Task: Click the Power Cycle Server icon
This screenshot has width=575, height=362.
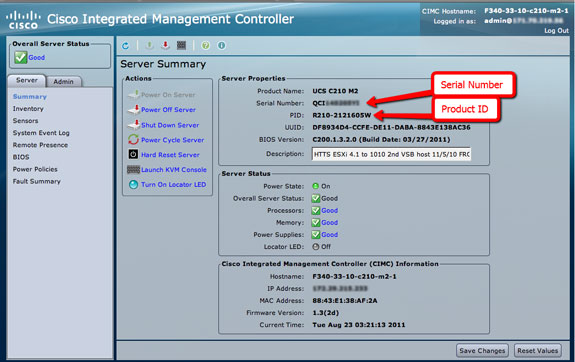Action: [133, 139]
